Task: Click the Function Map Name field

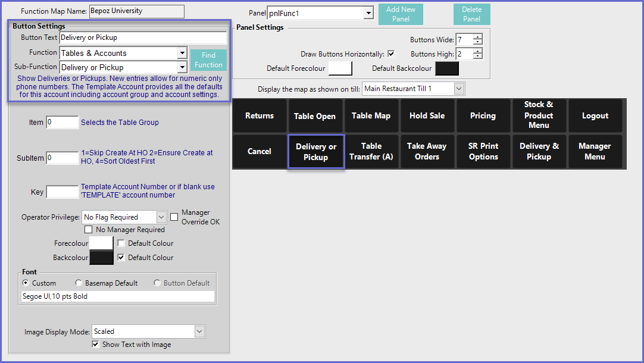Action: coord(137,11)
